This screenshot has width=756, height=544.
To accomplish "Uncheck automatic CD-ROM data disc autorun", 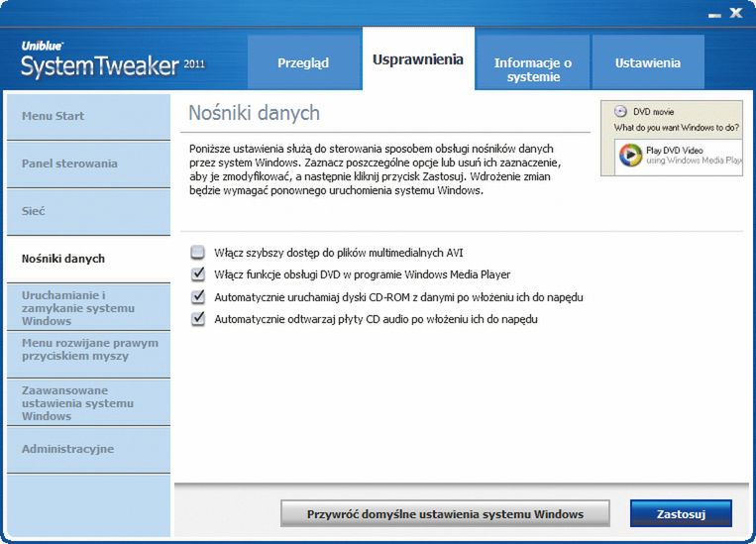I will click(x=198, y=296).
